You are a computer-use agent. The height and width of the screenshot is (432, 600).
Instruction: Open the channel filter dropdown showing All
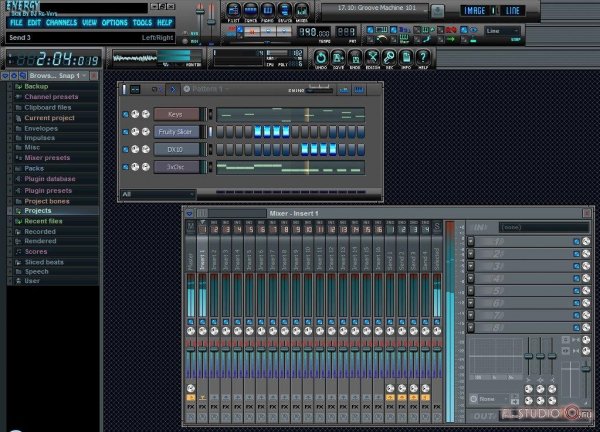pyautogui.click(x=158, y=194)
